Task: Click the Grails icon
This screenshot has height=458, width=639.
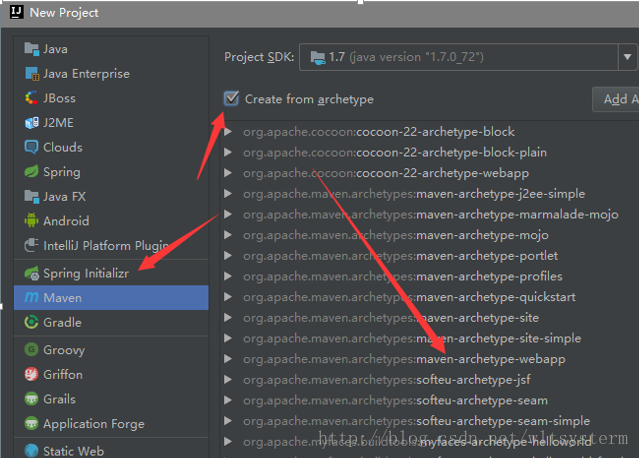Action: pos(31,399)
